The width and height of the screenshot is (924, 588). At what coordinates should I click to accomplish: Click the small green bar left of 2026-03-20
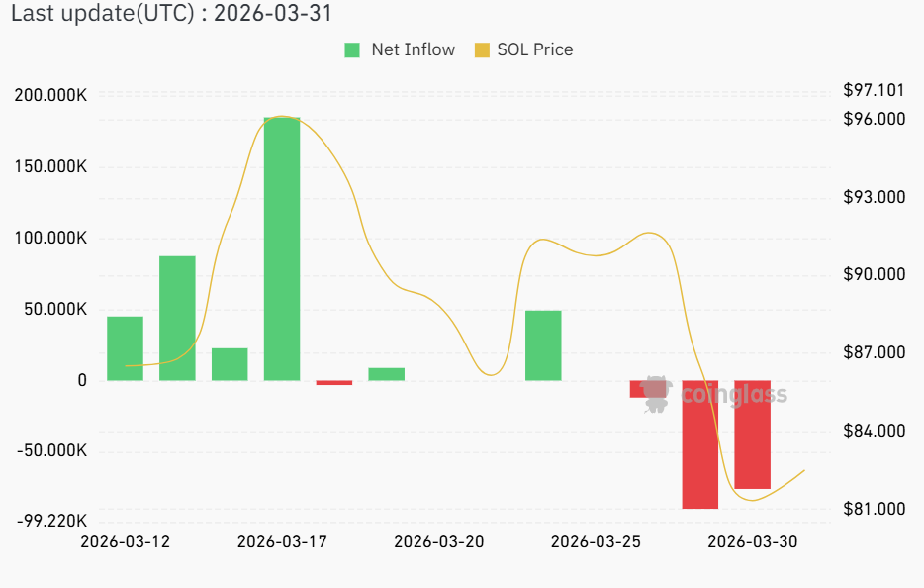click(387, 374)
